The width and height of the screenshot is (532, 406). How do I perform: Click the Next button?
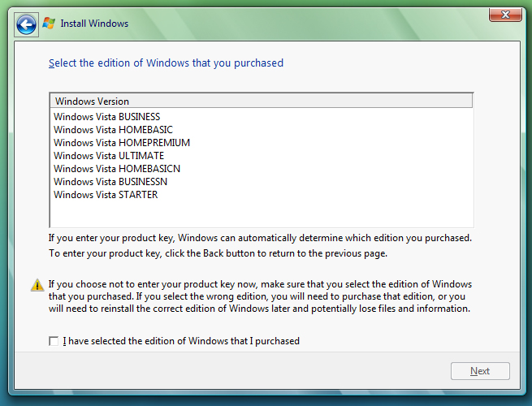point(480,371)
